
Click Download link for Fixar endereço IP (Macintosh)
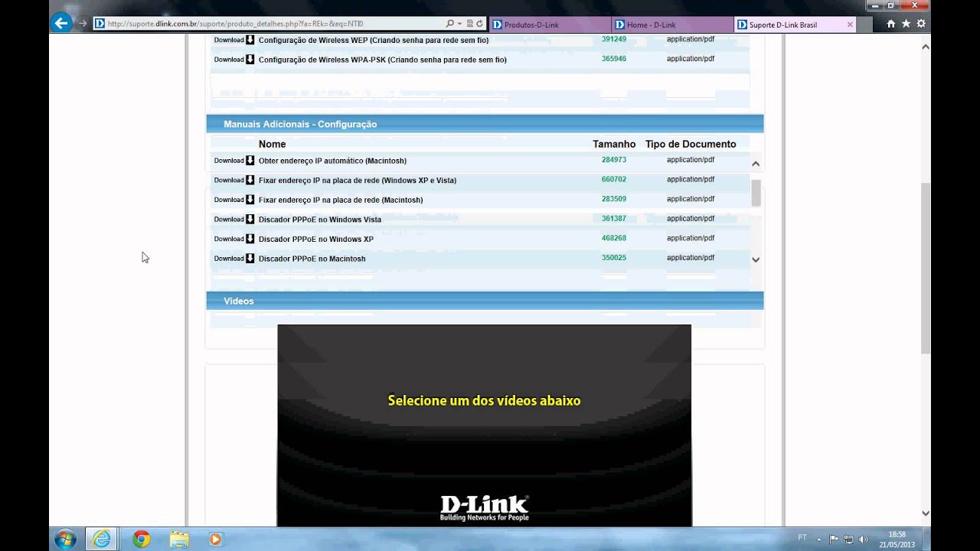click(x=228, y=199)
